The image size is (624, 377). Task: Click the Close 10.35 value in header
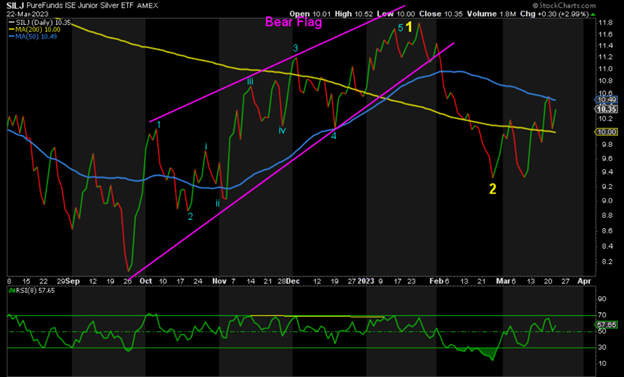click(441, 14)
